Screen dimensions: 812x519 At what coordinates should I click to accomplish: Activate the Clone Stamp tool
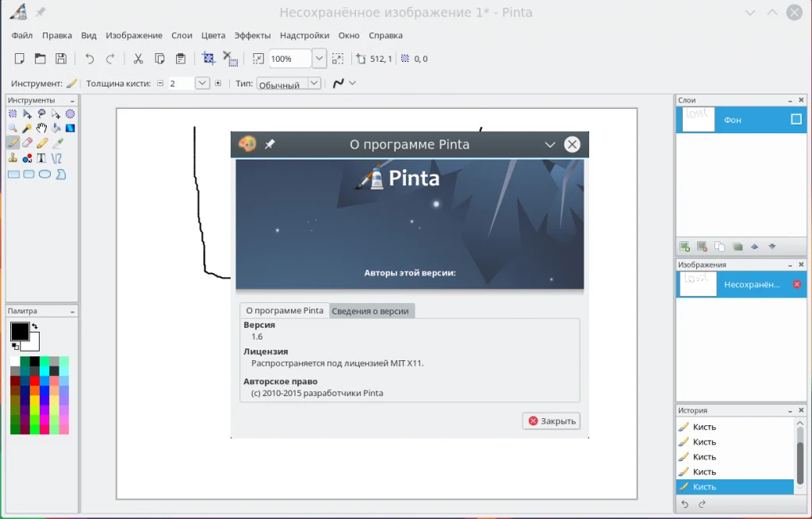click(13, 158)
